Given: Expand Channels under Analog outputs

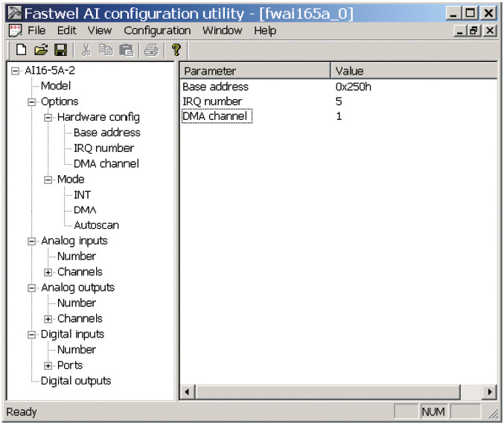Looking at the screenshot, I should coord(48,319).
